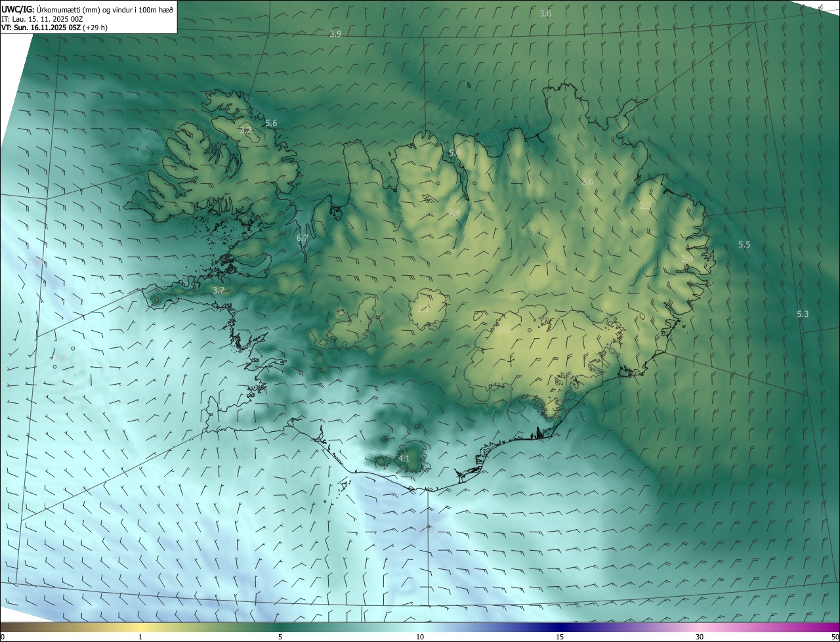Click the faint 8.8 value over the western ocean
Image resolution: width=840 pixels, height=642 pixels.
point(61,357)
